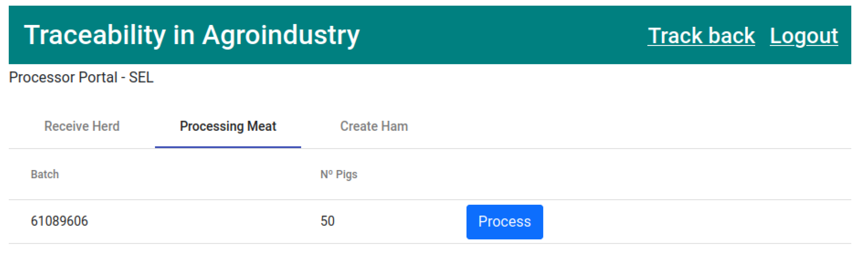Viewport: 868px width, 253px height.
Task: Click empty header cell above Process button
Action: 504,174
